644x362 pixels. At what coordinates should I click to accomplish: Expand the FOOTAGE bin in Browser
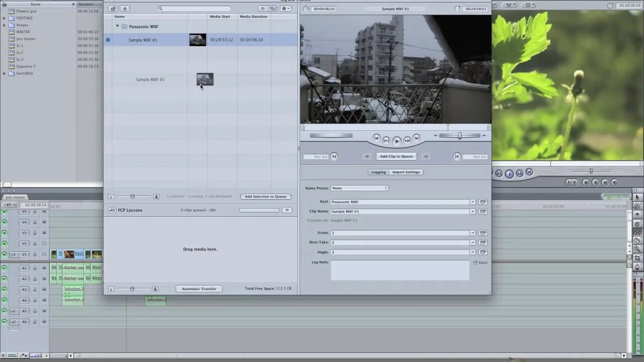(5, 18)
